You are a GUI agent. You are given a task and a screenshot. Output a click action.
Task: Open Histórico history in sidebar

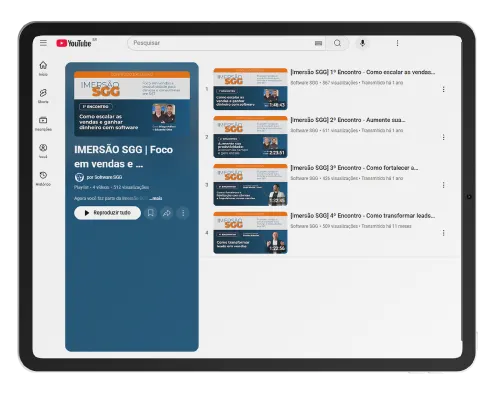[x=43, y=178]
